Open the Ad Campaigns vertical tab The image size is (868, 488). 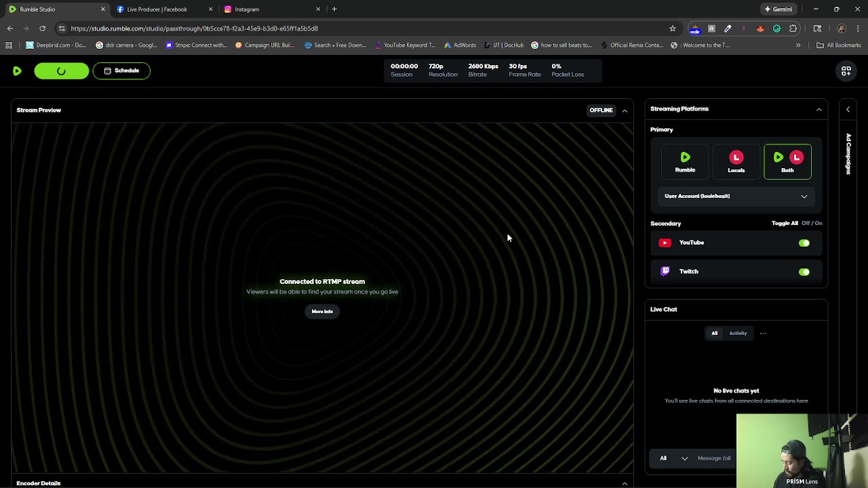tap(848, 154)
